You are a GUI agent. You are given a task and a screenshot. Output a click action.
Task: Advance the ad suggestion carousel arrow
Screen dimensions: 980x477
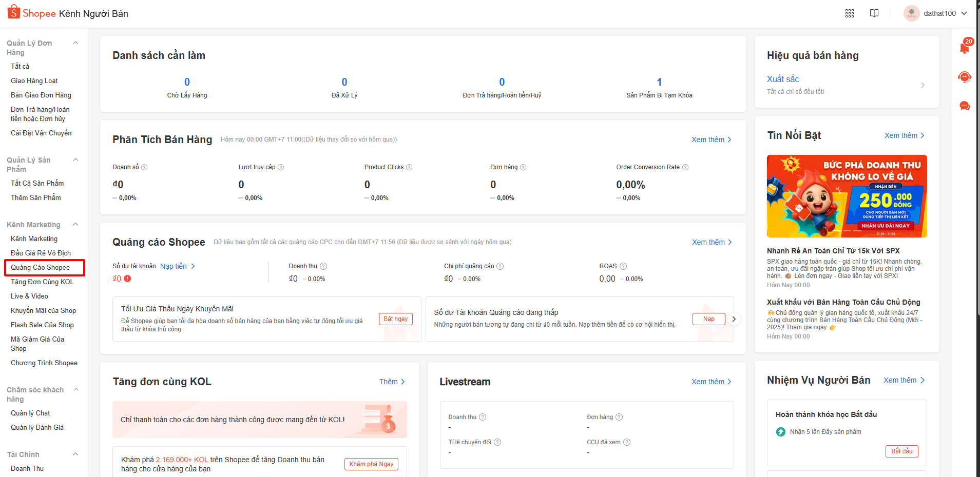tap(734, 319)
